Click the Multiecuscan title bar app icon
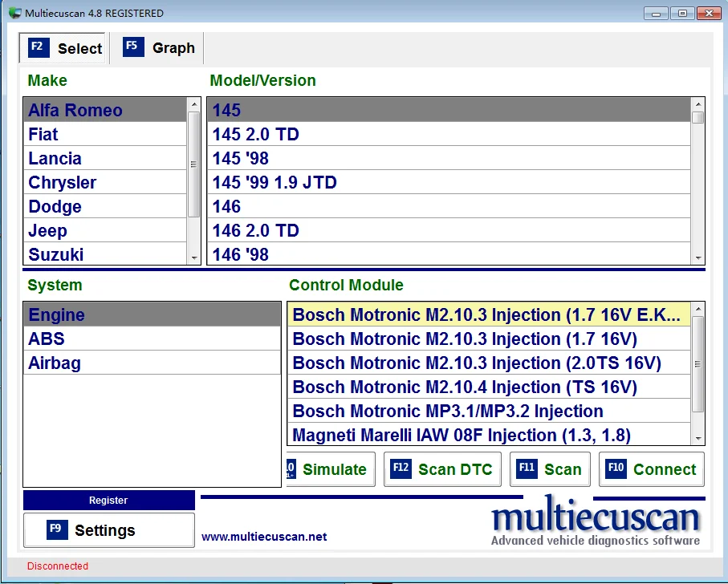The image size is (728, 584). click(x=14, y=13)
